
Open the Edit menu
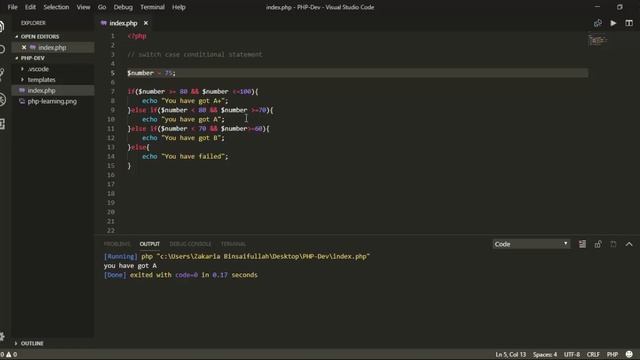[30, 7]
